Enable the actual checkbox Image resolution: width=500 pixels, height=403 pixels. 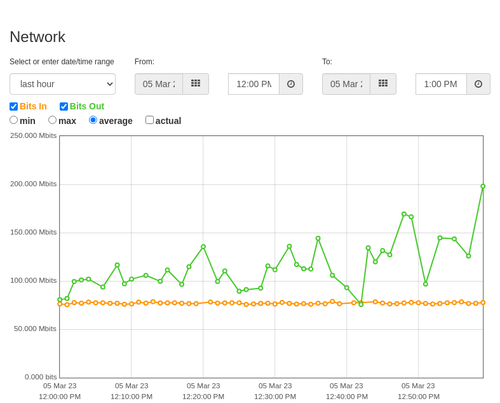[x=150, y=120]
